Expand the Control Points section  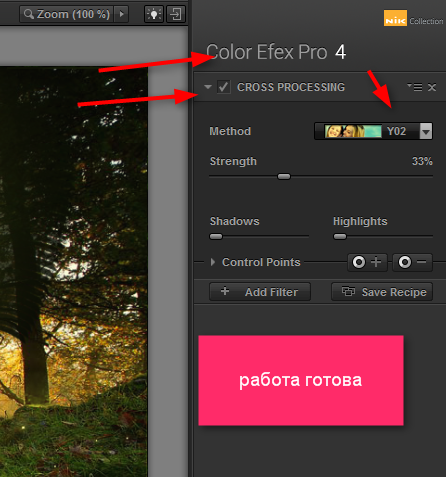pos(213,262)
